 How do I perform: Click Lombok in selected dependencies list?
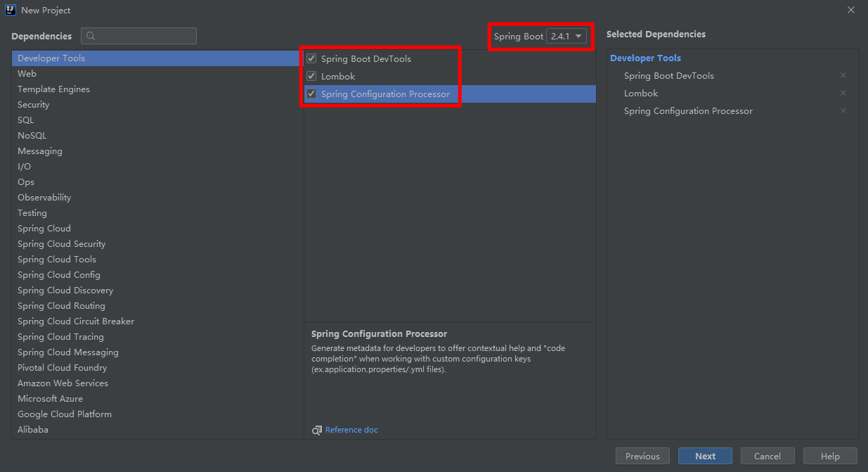tap(641, 94)
